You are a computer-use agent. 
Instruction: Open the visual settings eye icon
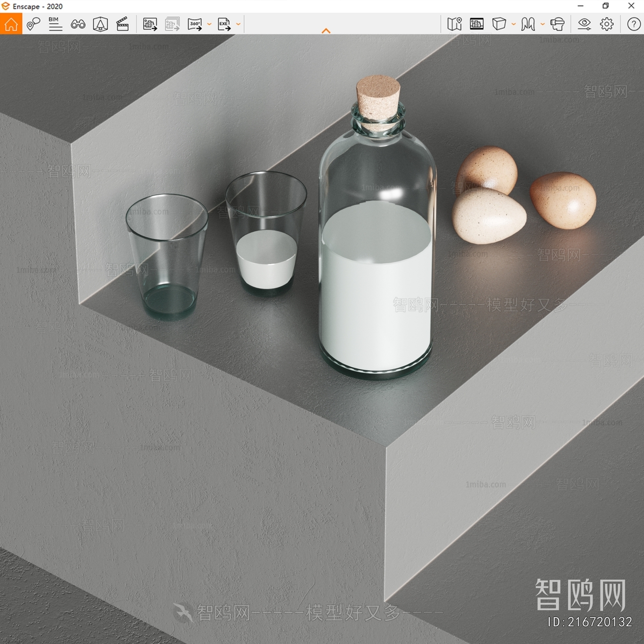click(x=584, y=24)
